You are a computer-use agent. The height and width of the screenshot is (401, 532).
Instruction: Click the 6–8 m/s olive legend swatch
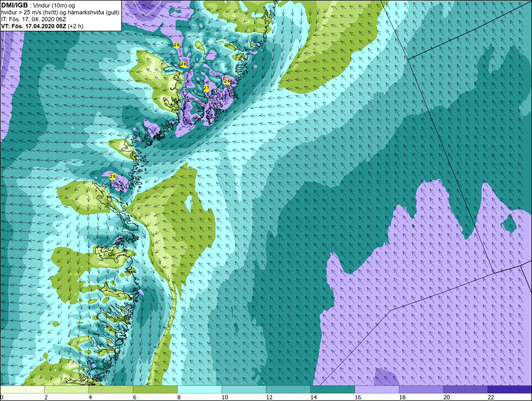pos(155,389)
